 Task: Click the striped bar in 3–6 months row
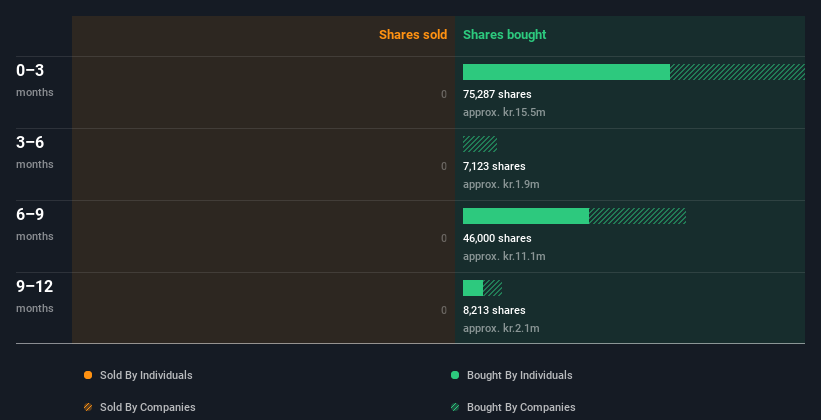pyautogui.click(x=480, y=144)
